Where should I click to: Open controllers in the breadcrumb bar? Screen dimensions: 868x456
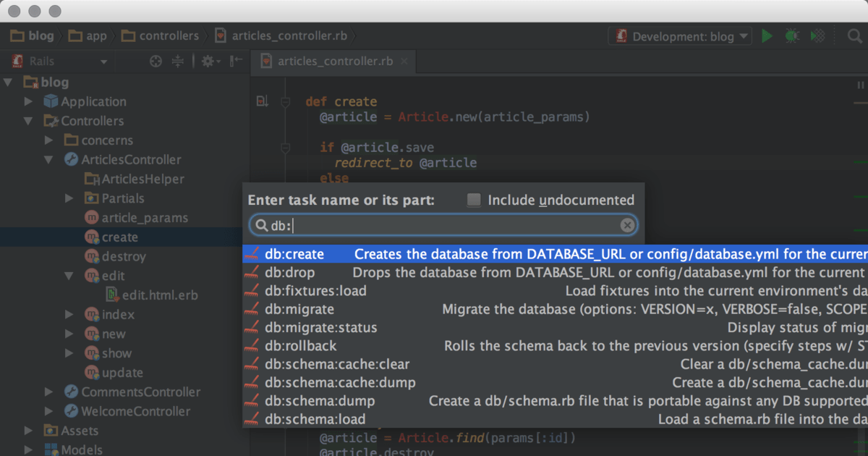click(x=168, y=35)
